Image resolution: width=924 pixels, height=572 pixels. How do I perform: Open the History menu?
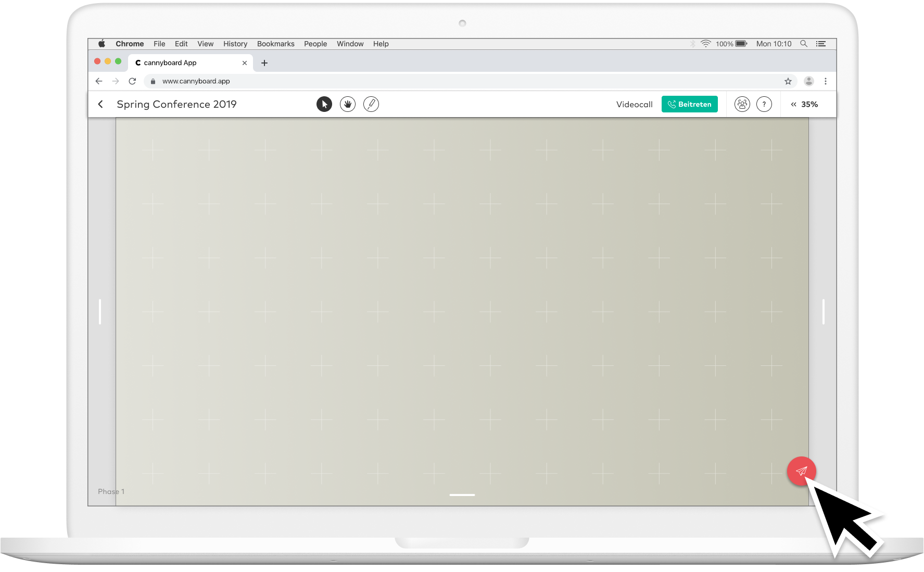point(235,44)
